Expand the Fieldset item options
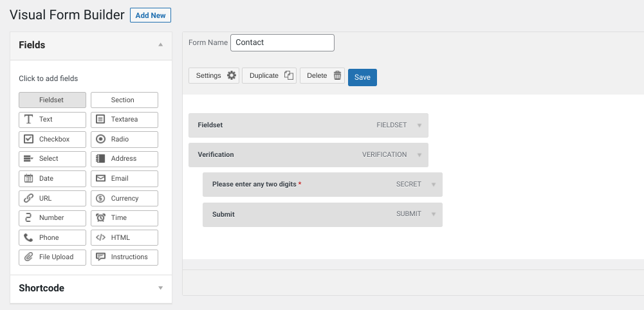The image size is (644, 310). pos(419,125)
